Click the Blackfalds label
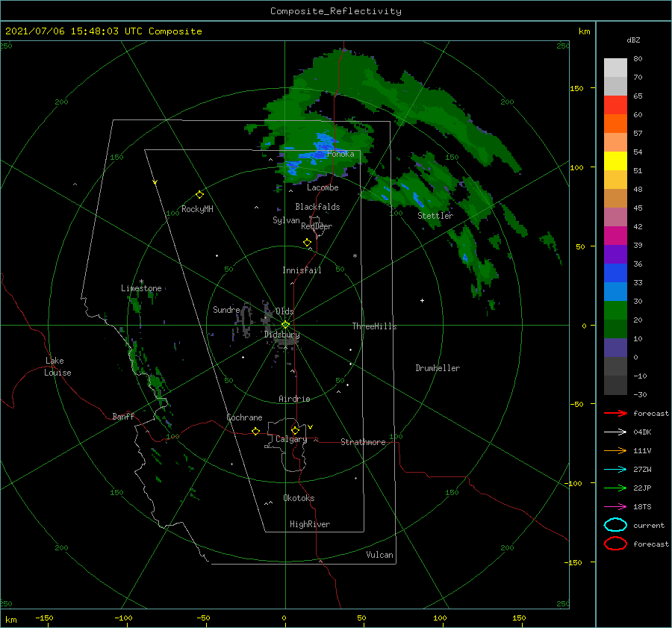This screenshot has height=628, width=672. coord(317,207)
